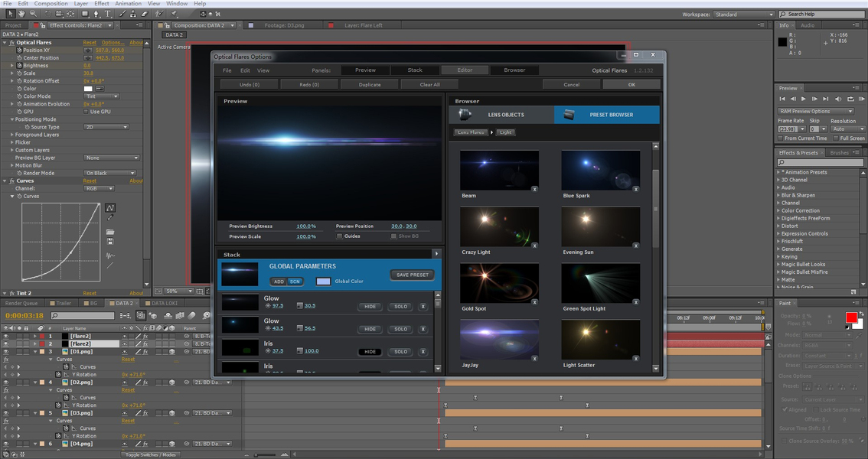Click HIDE on the first Glow element
Screen dimensions: 868x459
point(370,306)
